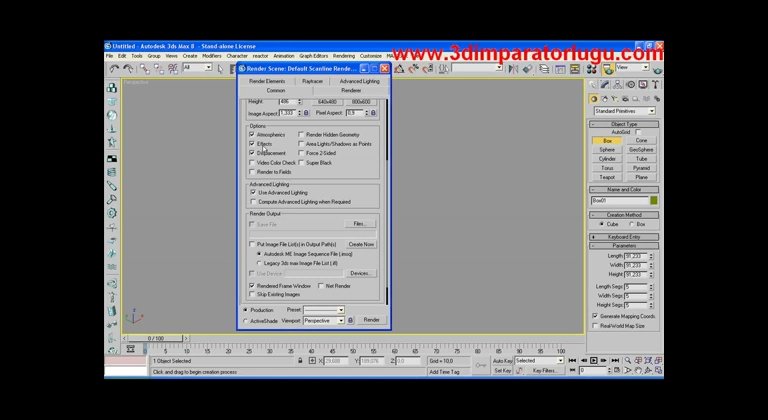Screen dimensions: 768x420
Task: Switch to the Renderer tab
Action: point(351,91)
